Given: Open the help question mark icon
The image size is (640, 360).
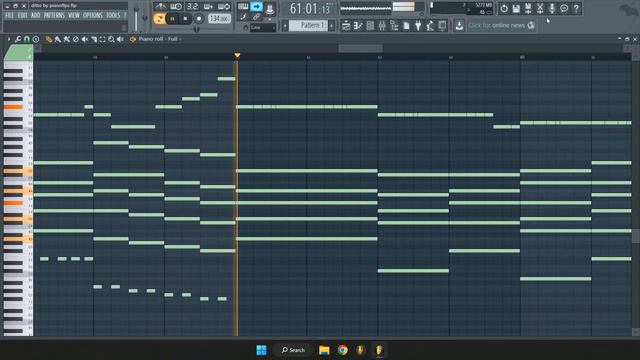Looking at the screenshot, I should pyautogui.click(x=576, y=8).
